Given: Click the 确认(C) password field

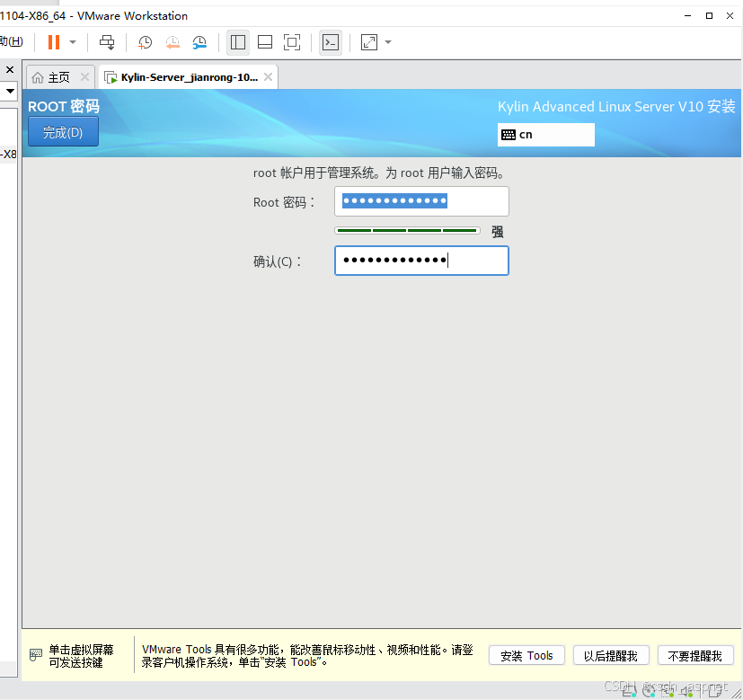Looking at the screenshot, I should (421, 261).
